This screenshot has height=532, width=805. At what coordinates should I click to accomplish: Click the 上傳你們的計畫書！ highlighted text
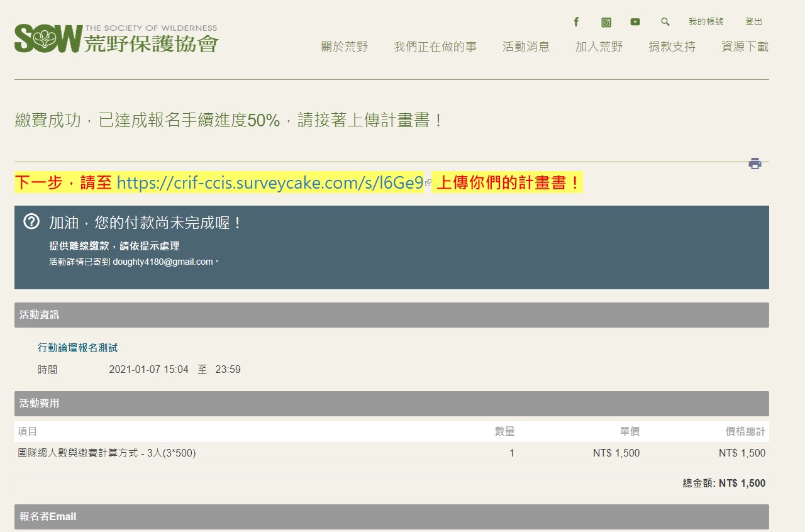(508, 183)
